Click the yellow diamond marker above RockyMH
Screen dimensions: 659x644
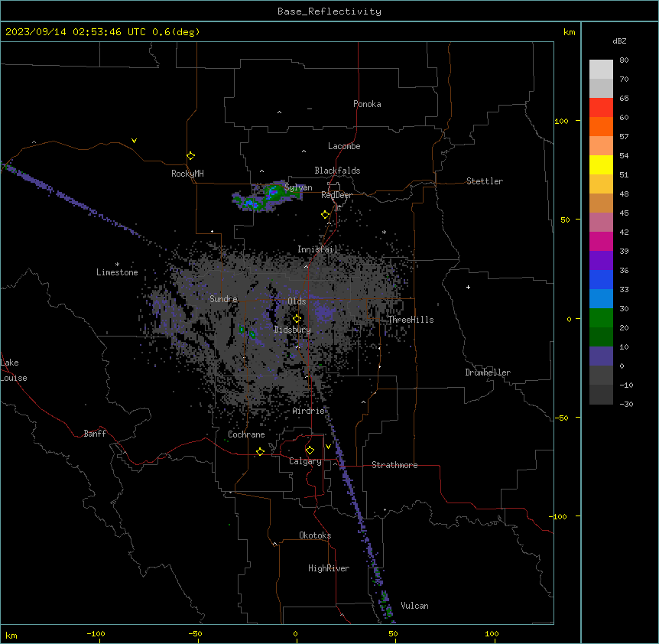[191, 156]
